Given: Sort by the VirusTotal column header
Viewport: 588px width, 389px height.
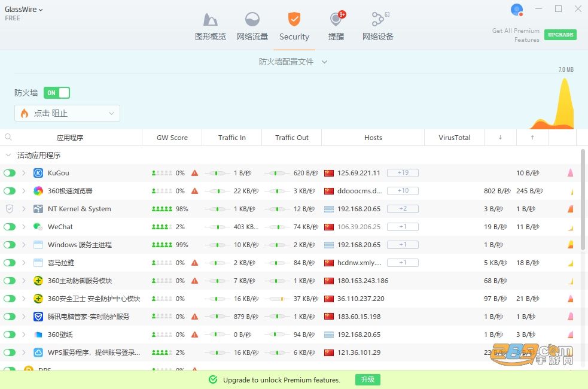Looking at the screenshot, I should coord(455,138).
